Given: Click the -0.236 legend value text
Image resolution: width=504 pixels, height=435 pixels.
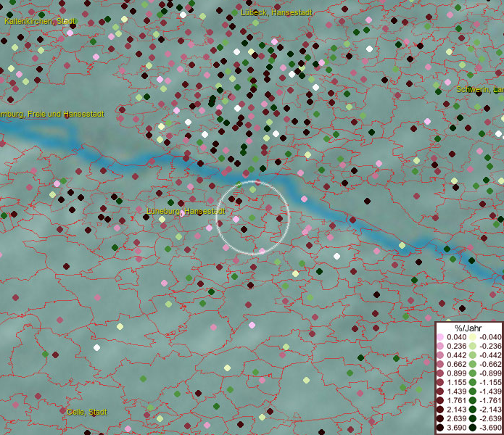Looking at the screenshot, I should point(490,346).
